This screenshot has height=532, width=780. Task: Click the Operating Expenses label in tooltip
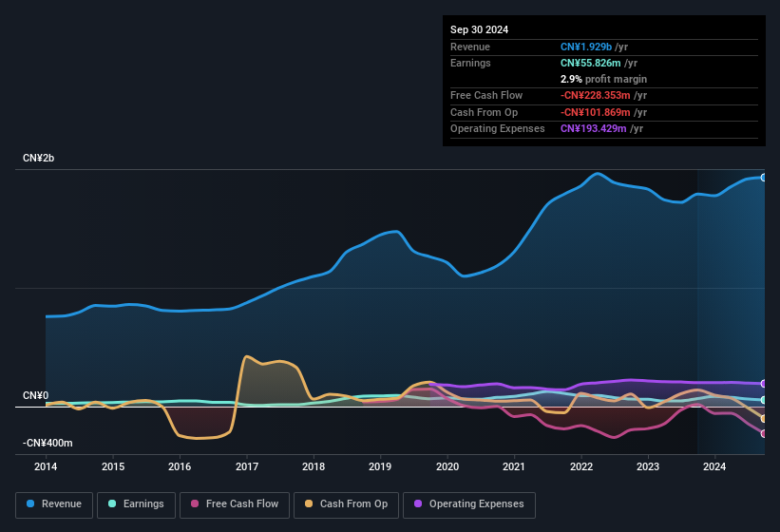498,129
